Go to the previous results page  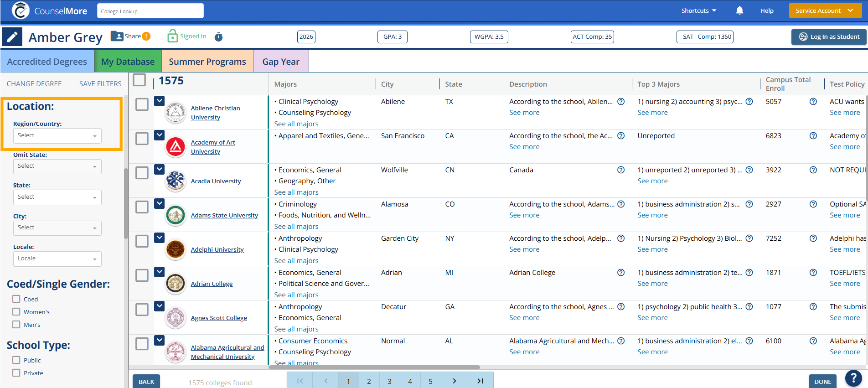[x=326, y=381]
